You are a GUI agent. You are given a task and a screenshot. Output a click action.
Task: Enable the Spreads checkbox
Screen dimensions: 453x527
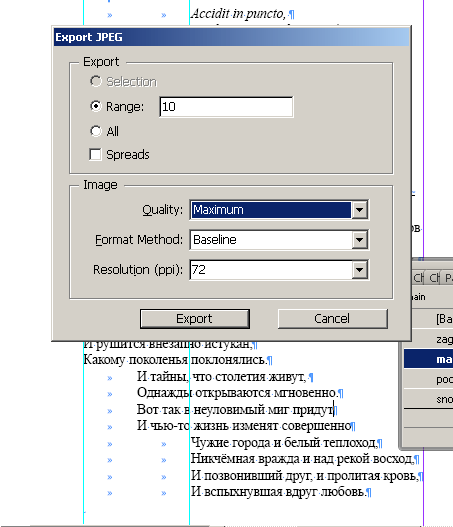(95, 155)
